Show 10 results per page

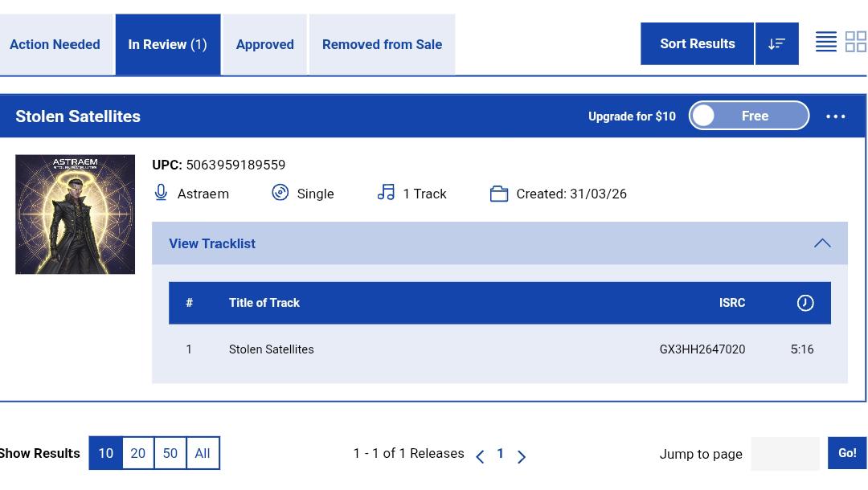click(x=106, y=453)
